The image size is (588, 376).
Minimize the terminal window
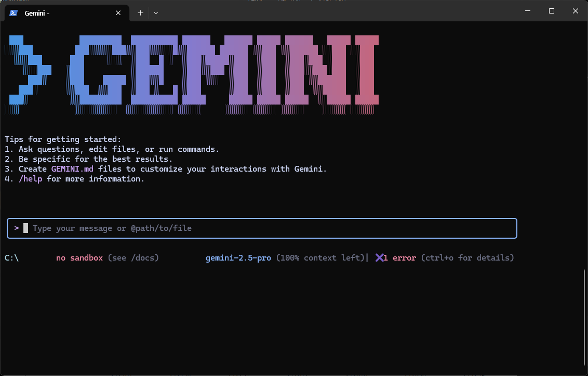[528, 11]
